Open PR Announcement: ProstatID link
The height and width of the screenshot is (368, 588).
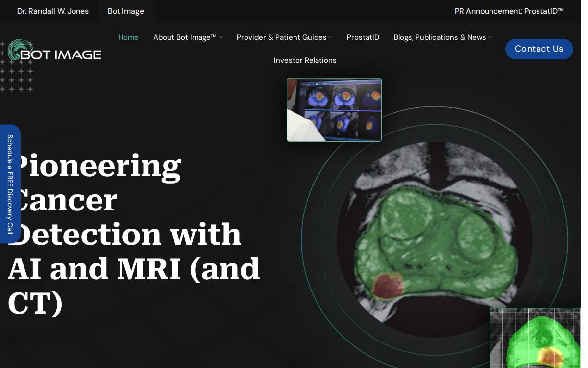[x=509, y=11]
